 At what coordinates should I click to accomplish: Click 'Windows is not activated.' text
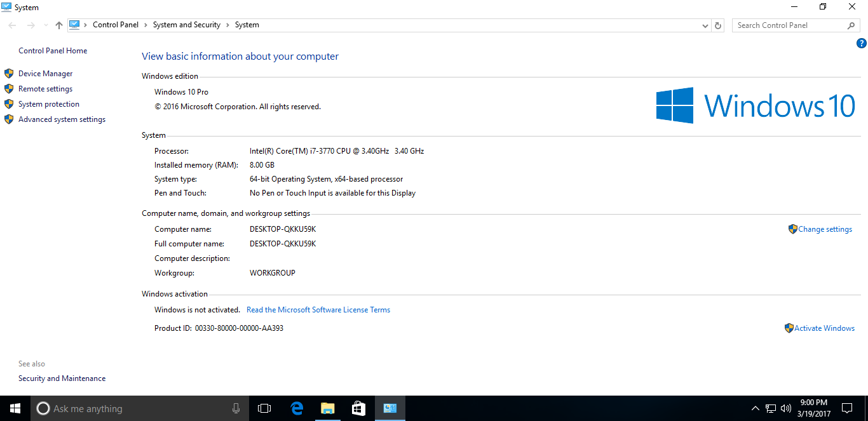(x=197, y=310)
